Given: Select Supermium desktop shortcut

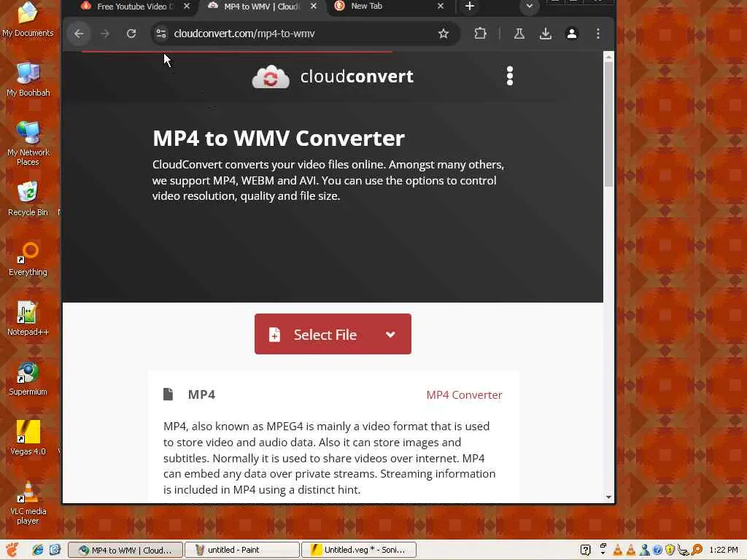Looking at the screenshot, I should tap(28, 378).
